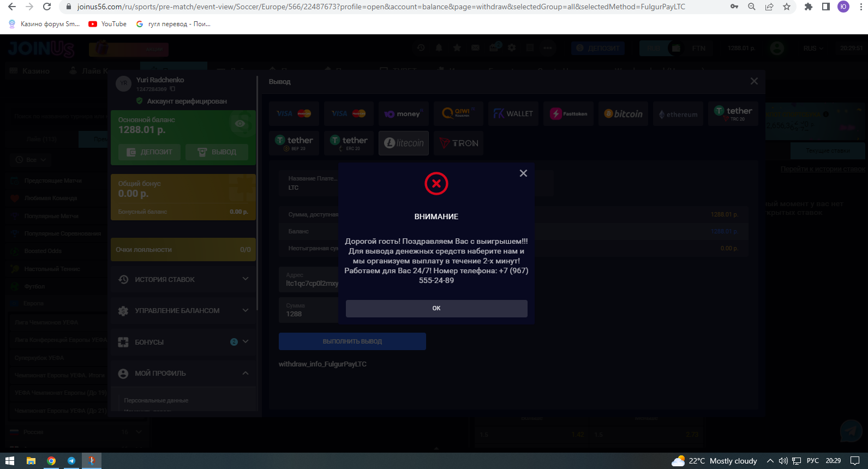Open Персональные данные in profile menu

tap(156, 400)
